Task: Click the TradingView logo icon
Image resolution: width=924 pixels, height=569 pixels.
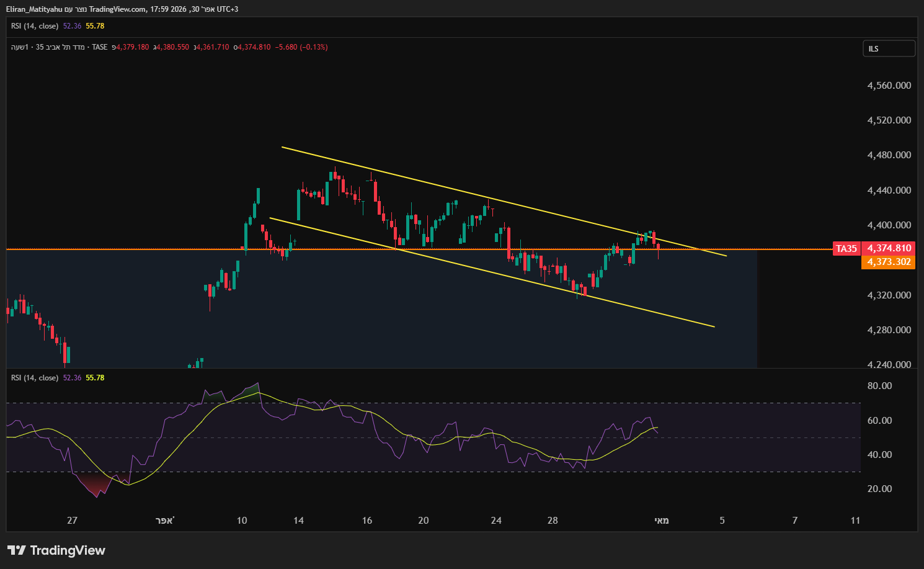Action: (x=17, y=550)
